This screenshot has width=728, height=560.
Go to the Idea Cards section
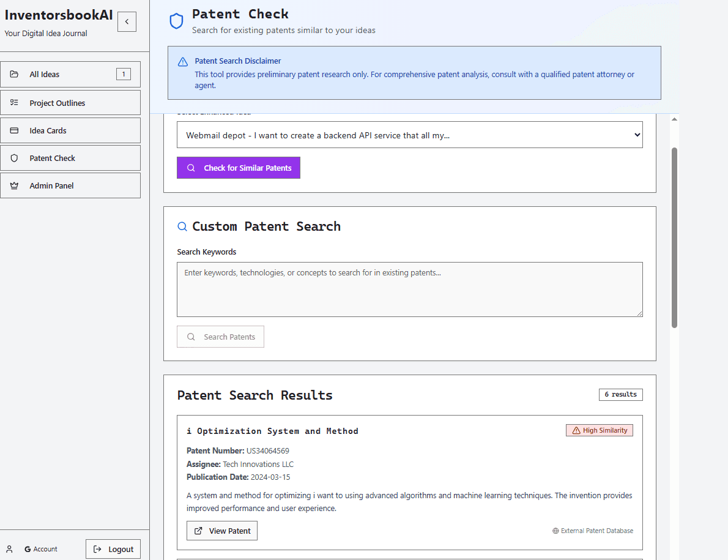[x=70, y=130]
